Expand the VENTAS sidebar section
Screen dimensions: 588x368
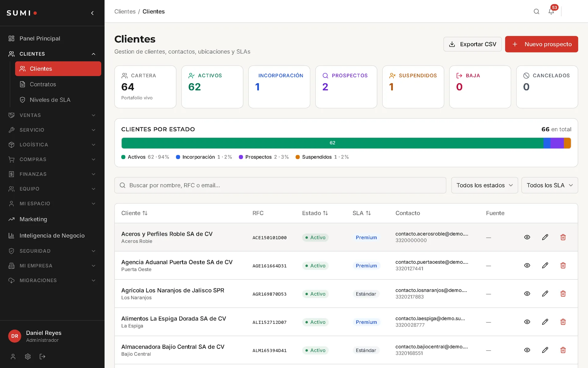click(x=52, y=115)
